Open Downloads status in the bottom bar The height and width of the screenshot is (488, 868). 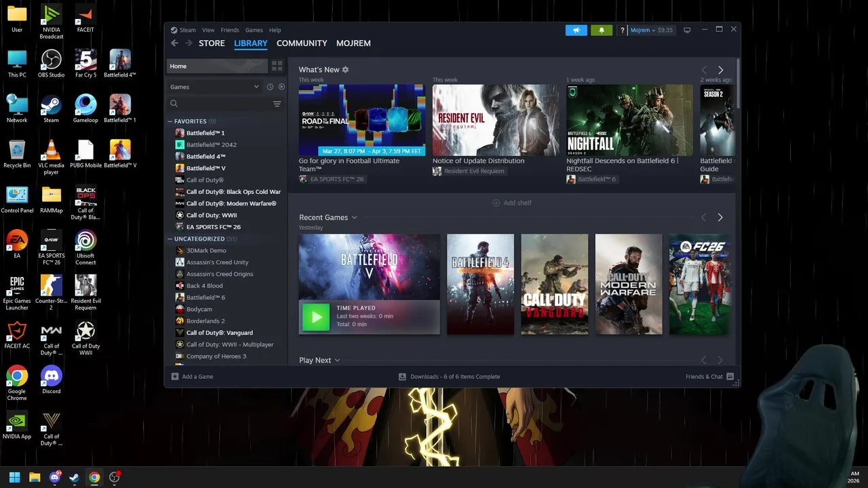point(449,376)
